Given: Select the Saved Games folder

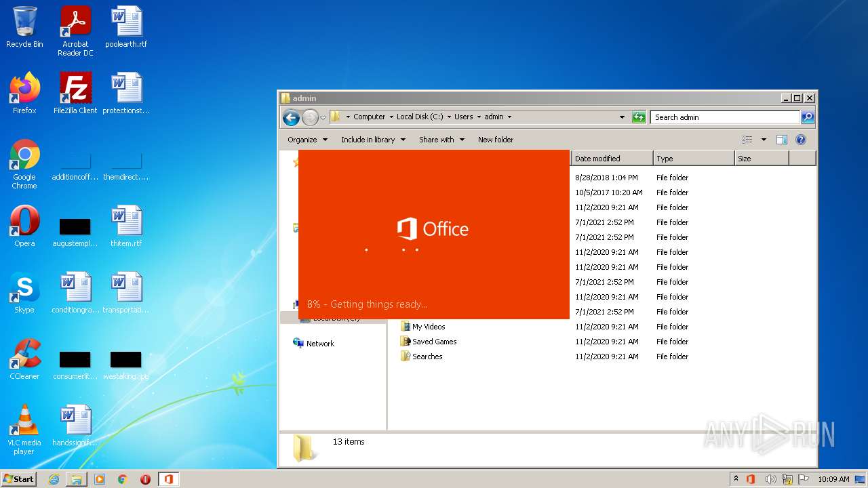Looking at the screenshot, I should (428, 342).
